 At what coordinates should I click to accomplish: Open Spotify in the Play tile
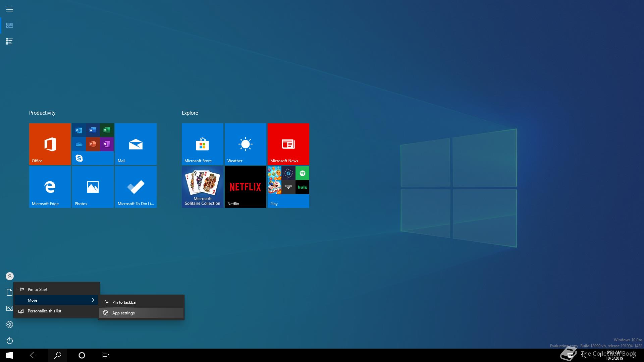click(x=302, y=173)
